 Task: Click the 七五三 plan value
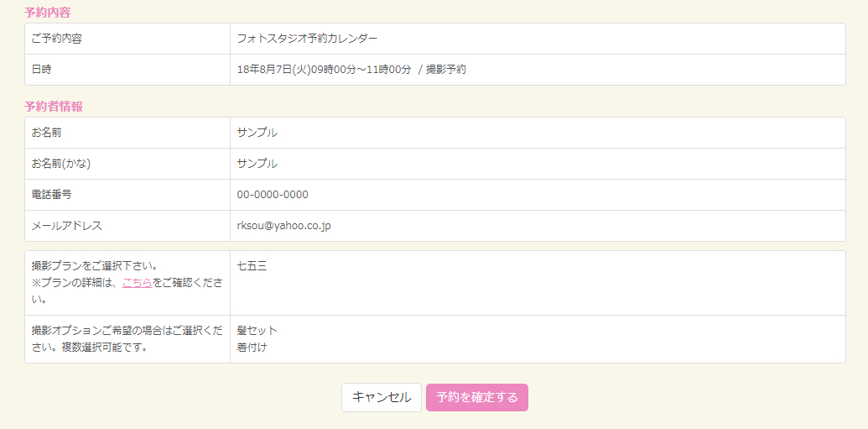coord(252,266)
